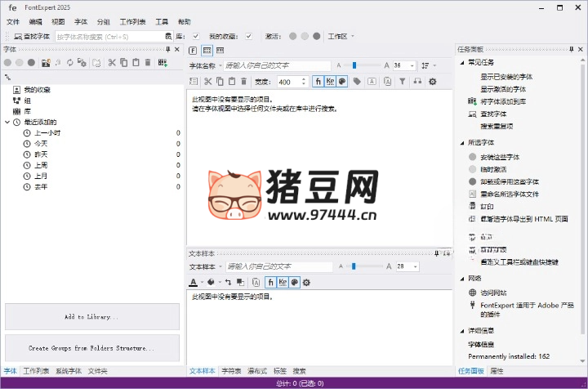Click the text sample size slider handle
The width and height of the screenshot is (588, 389).
tap(354, 266)
